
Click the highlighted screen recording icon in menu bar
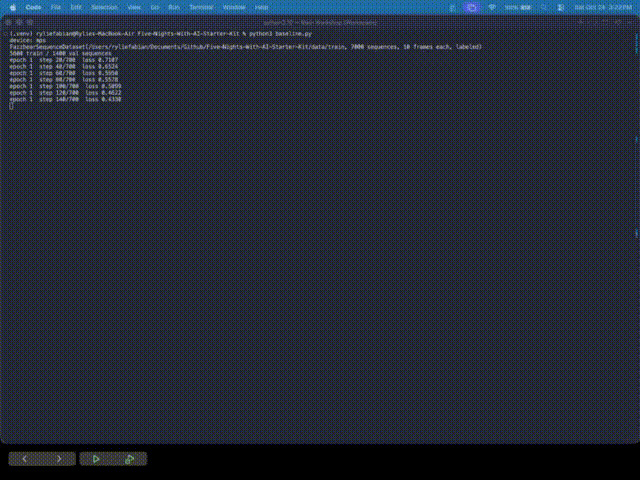click(471, 7)
